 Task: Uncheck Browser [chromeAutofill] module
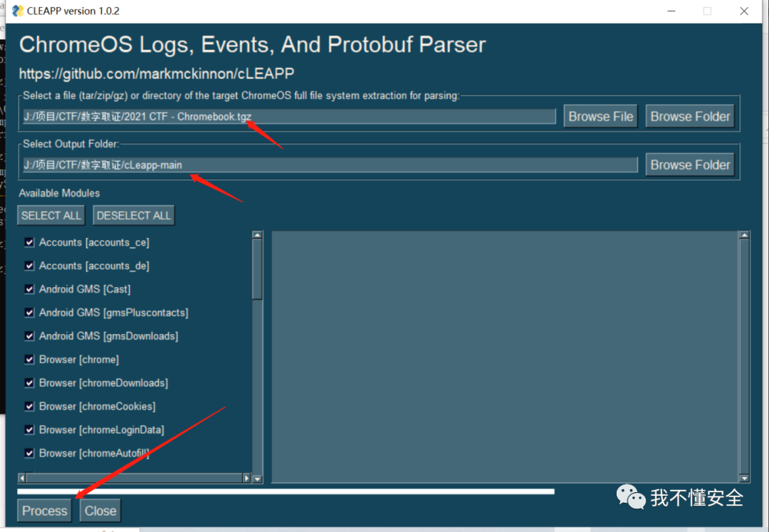point(29,453)
